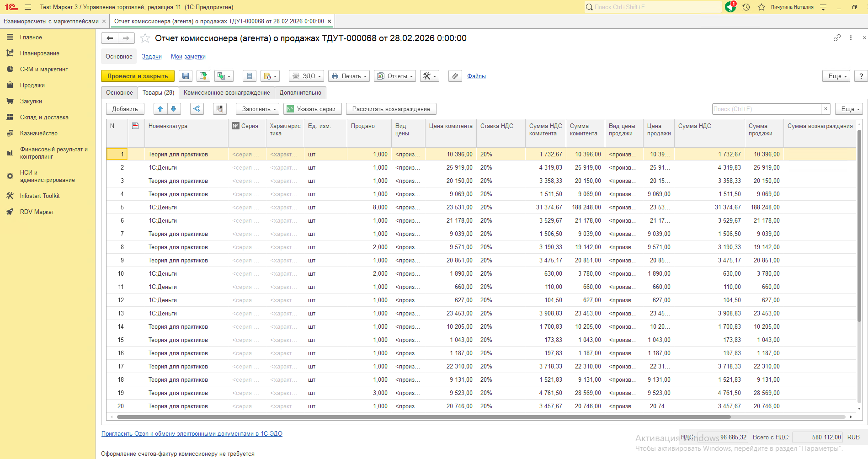Expand the Печать dropdown
The image size is (868, 459).
(349, 76)
